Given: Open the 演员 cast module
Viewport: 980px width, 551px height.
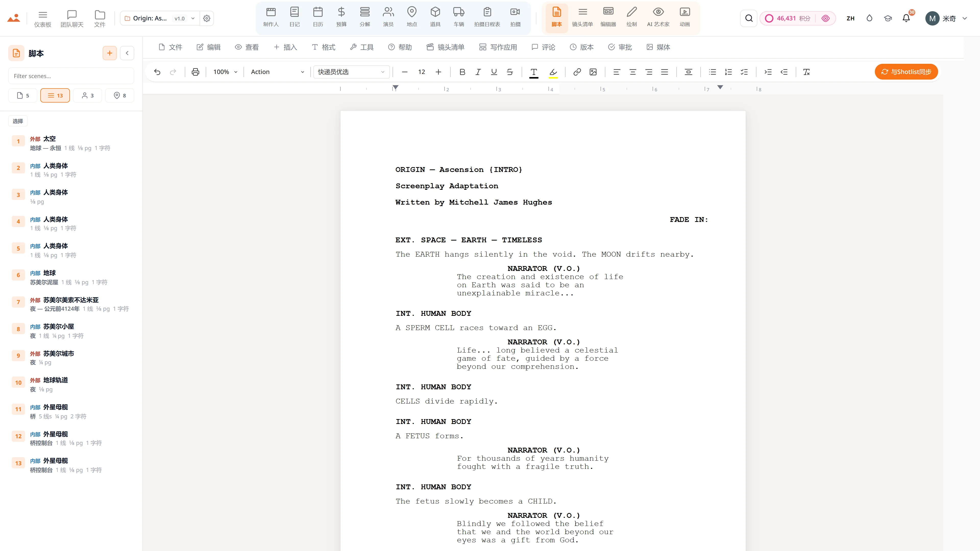Looking at the screenshot, I should (388, 18).
